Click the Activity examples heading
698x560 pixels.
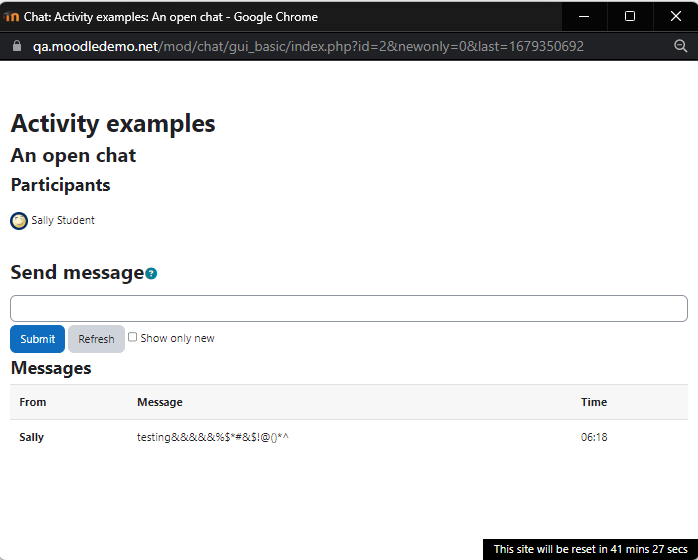click(x=113, y=123)
